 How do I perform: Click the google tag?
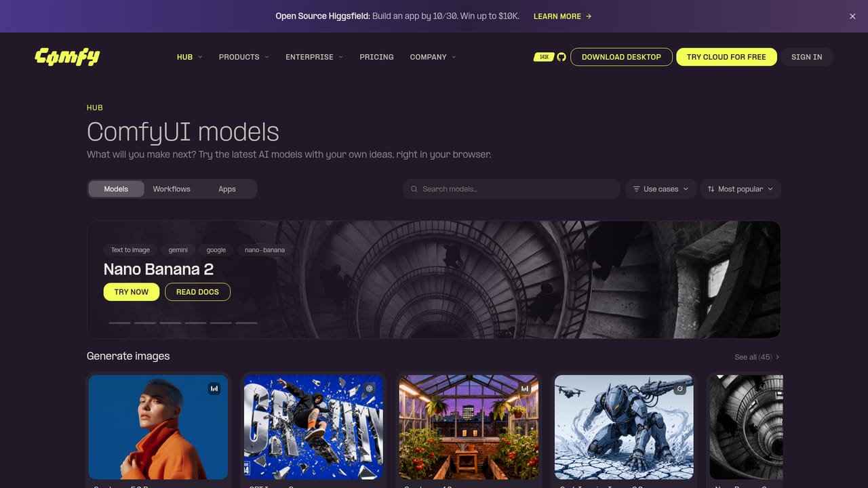click(x=216, y=250)
